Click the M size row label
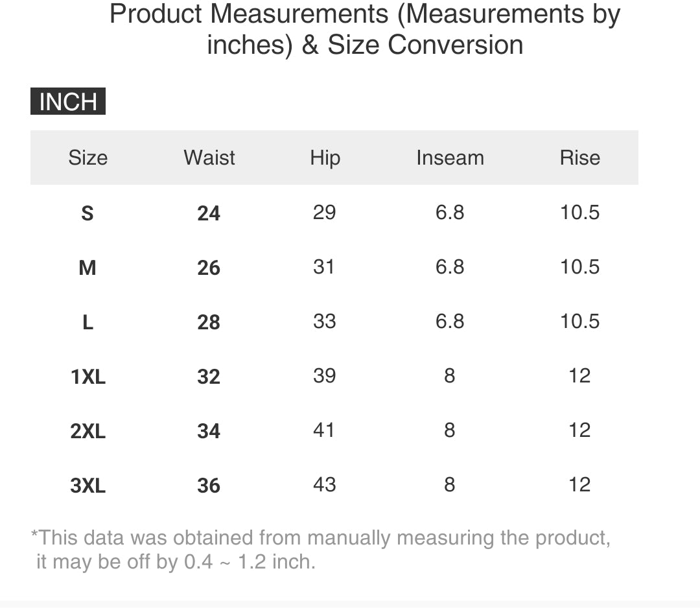This screenshot has height=610, width=700. click(x=87, y=268)
